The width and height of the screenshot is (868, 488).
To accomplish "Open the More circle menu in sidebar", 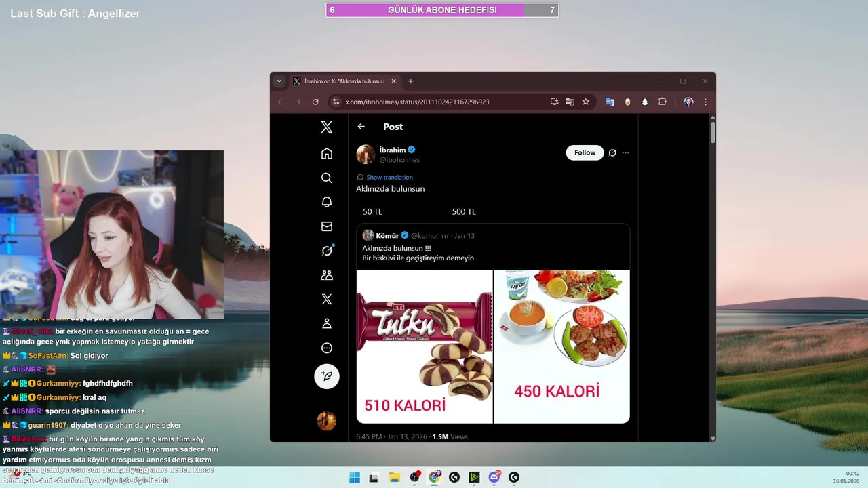I will [x=327, y=348].
